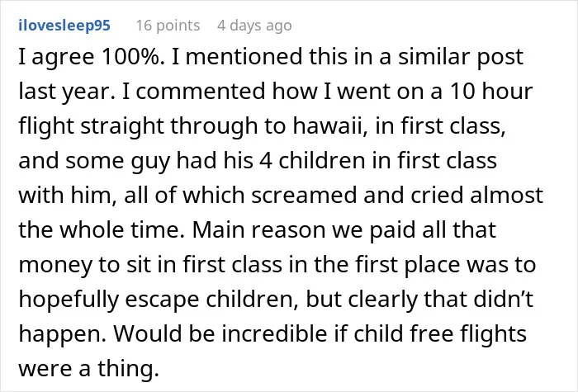
Task: Click the phrase "I agree 100%"
Action: (91, 57)
